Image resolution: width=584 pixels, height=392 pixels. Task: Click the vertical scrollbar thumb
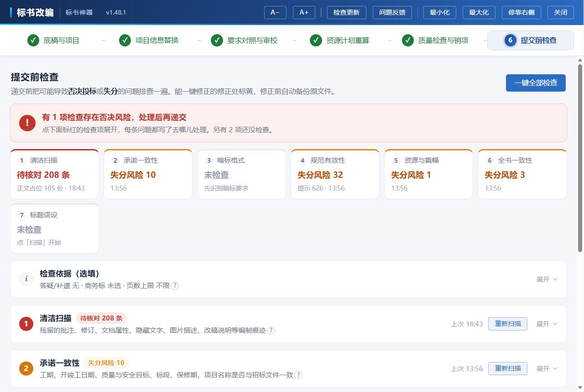pyautogui.click(x=580, y=158)
